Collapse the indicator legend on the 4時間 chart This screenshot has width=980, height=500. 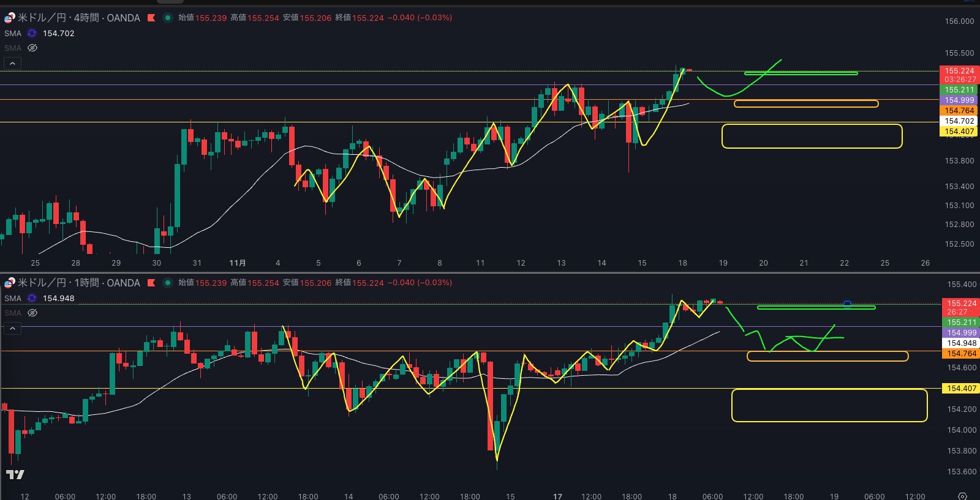tap(12, 63)
